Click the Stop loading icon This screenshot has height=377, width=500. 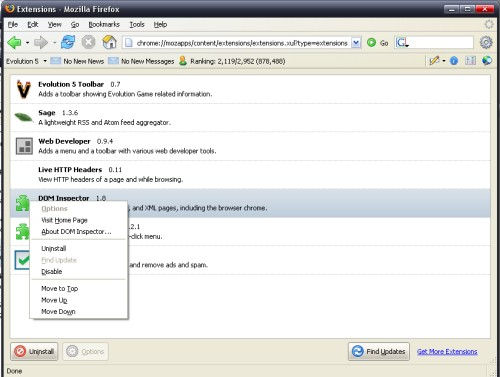(x=88, y=43)
